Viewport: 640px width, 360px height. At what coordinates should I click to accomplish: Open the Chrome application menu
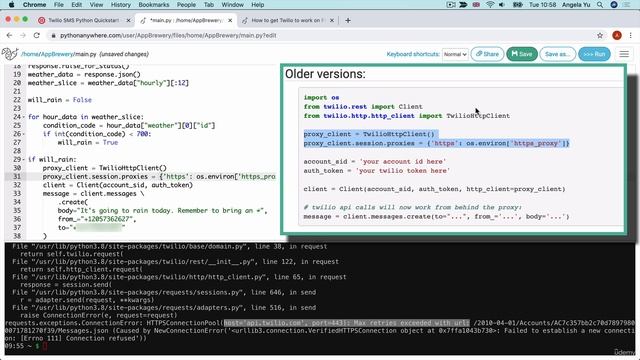tap(34, 4)
